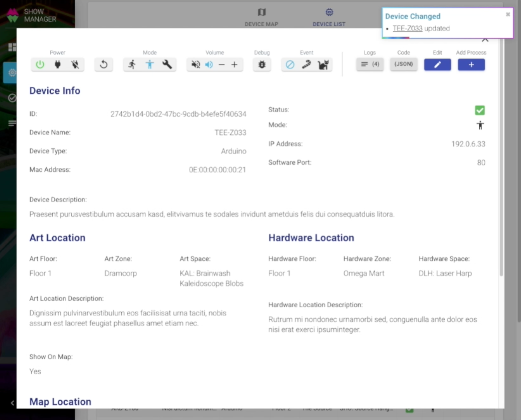The image size is (521, 420).
Task: Click the green Status checkbox
Action: click(480, 110)
